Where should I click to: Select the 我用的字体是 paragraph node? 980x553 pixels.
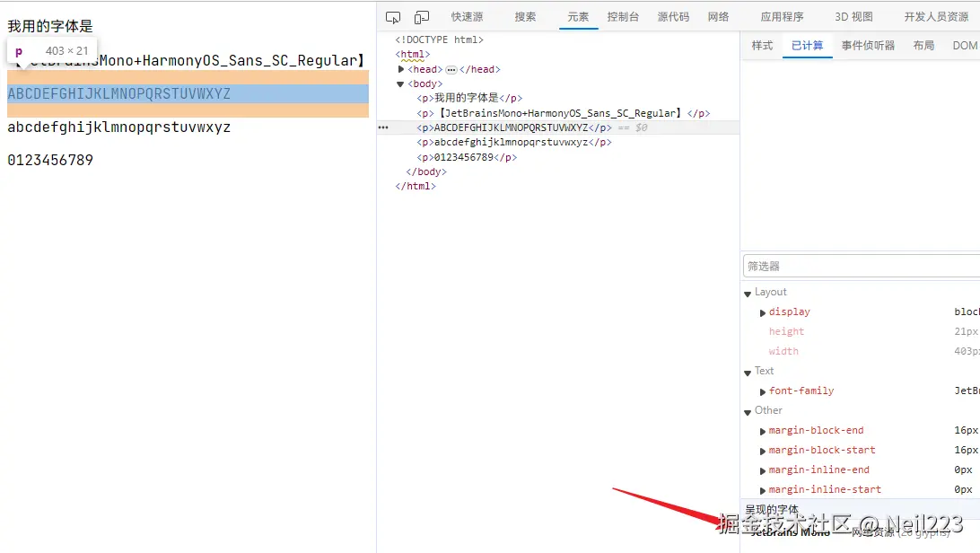[469, 98]
